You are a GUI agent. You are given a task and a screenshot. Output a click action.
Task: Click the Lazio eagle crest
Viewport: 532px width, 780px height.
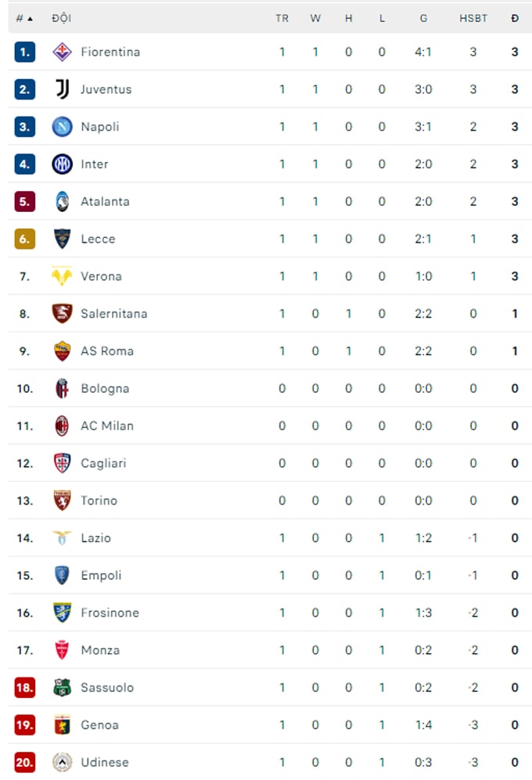[x=62, y=537]
